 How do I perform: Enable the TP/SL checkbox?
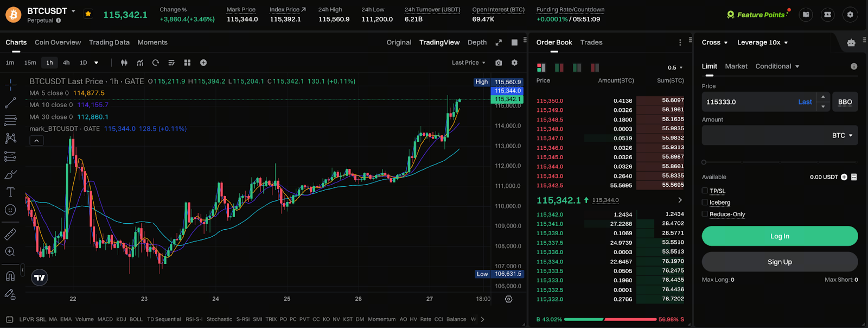coord(705,191)
